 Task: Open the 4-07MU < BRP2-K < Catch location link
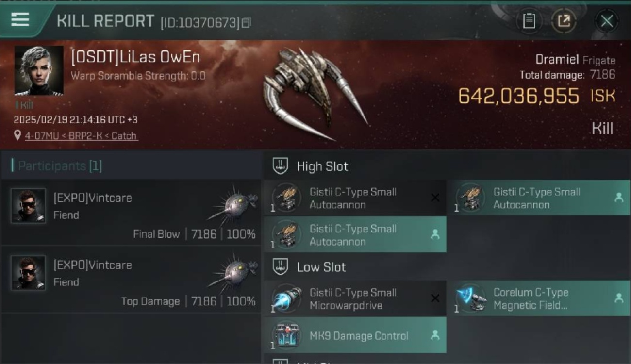(x=81, y=136)
